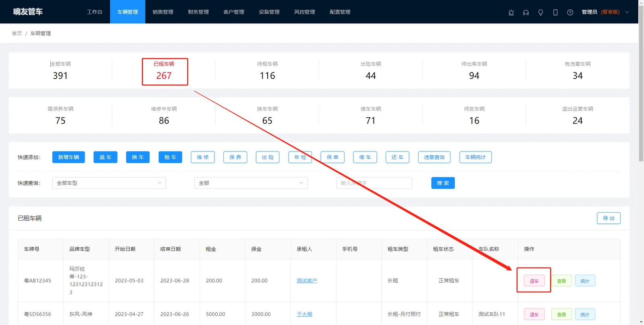Click the lightbulb tips icon
Image resolution: width=644 pixels, height=325 pixels.
pos(541,12)
